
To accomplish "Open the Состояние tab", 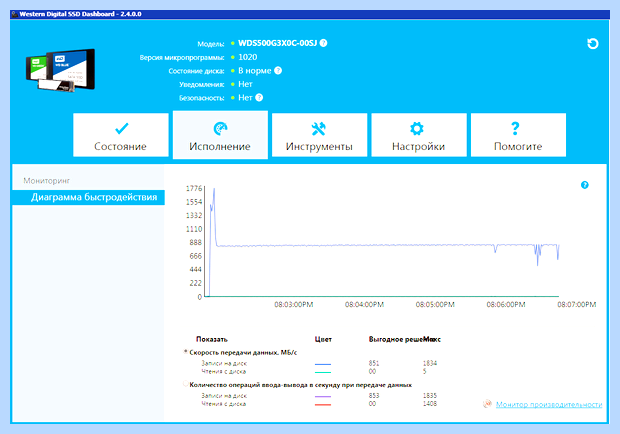I will tap(121, 135).
